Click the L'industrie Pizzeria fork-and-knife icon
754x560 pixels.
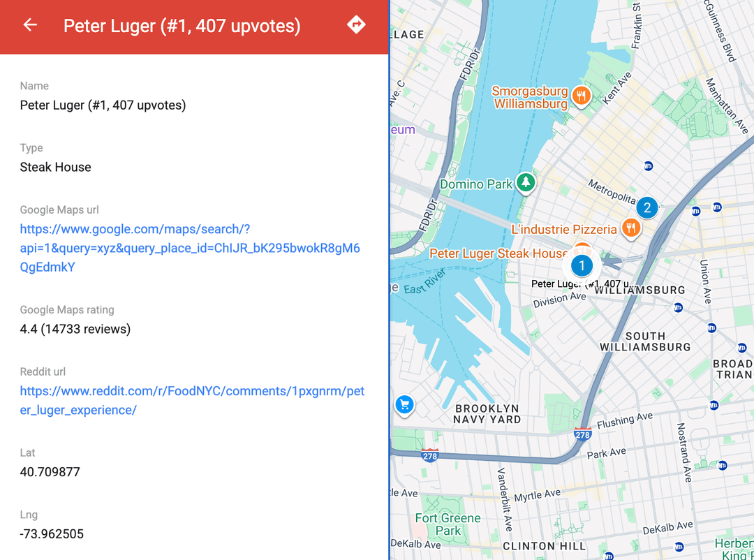pos(630,228)
